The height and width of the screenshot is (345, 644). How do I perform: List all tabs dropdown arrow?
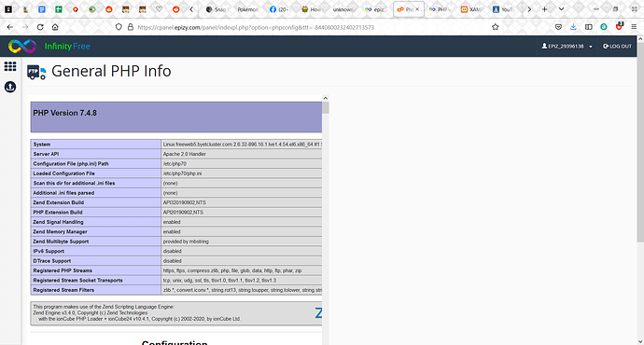point(562,9)
